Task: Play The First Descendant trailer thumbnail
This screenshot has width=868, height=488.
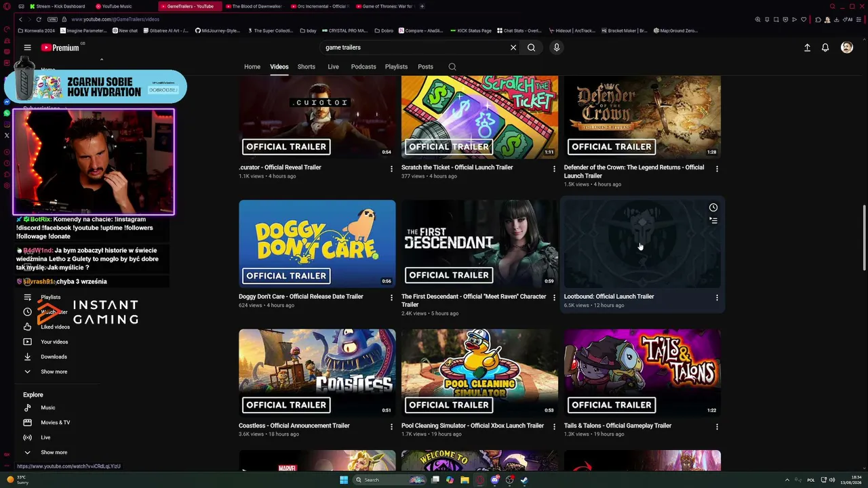Action: click(x=479, y=243)
